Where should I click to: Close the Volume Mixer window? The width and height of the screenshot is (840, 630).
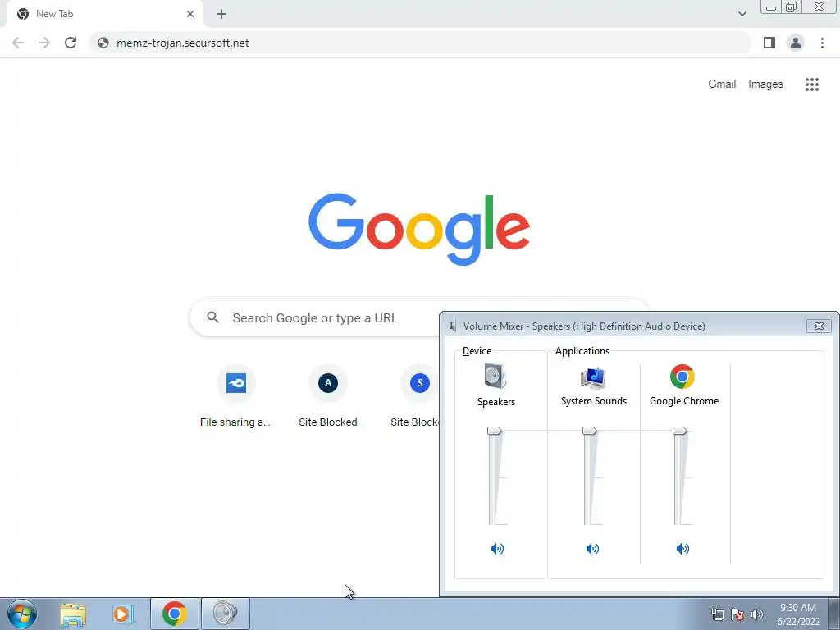pos(819,326)
